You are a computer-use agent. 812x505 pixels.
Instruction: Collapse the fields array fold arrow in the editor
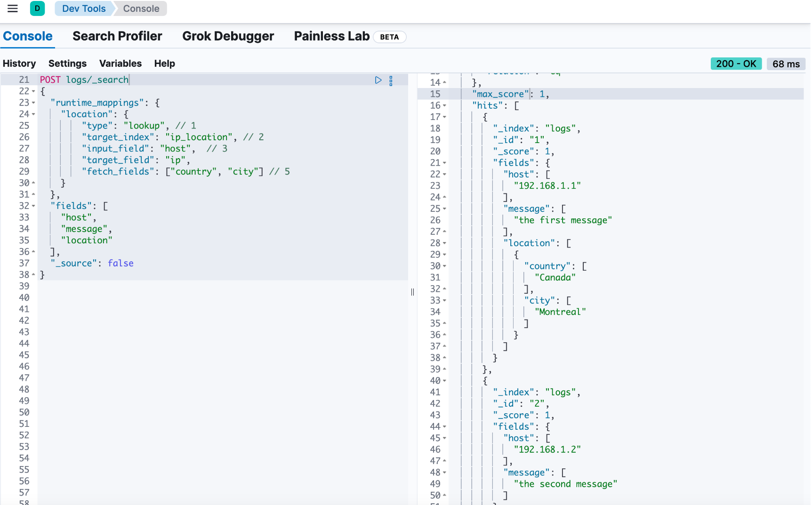tap(33, 206)
